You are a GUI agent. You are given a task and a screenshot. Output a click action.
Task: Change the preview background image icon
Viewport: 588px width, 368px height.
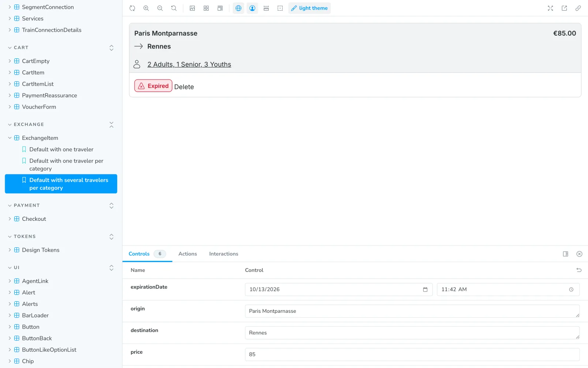click(192, 8)
